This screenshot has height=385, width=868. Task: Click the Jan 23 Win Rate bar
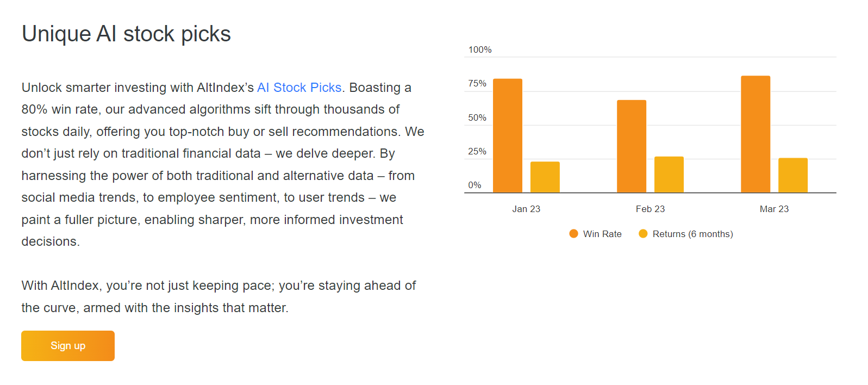click(508, 136)
